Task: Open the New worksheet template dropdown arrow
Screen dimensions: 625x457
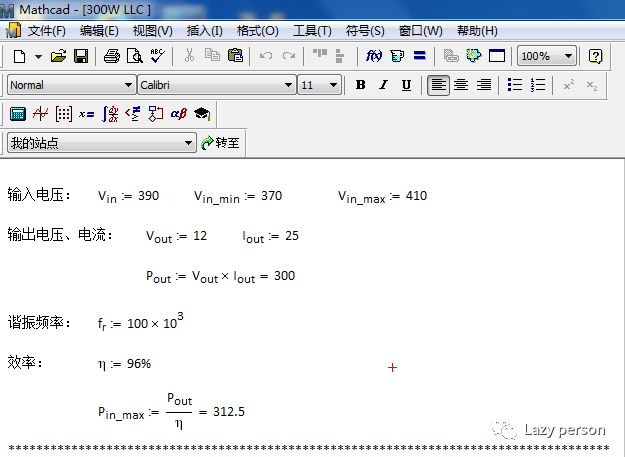Action: pyautogui.click(x=38, y=56)
